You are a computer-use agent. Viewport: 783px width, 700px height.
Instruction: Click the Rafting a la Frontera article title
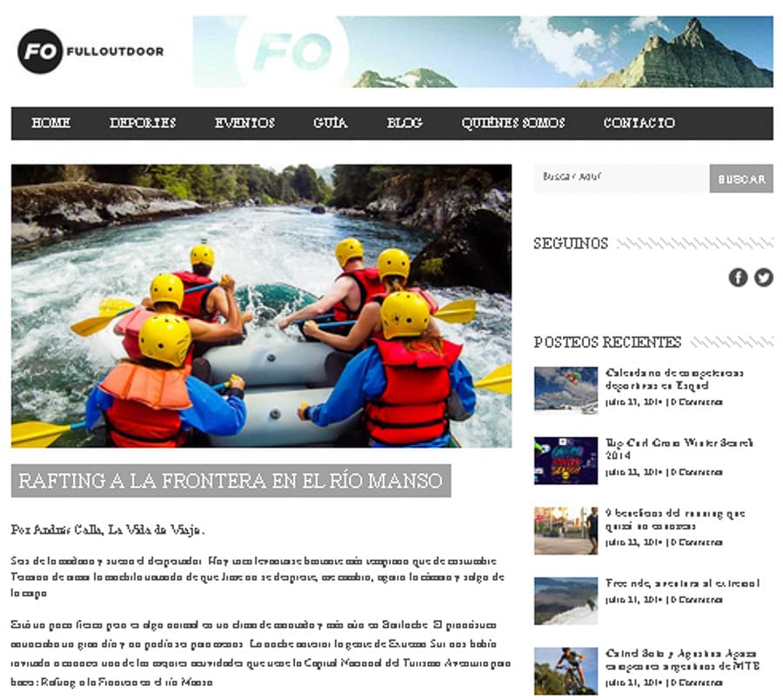[231, 481]
